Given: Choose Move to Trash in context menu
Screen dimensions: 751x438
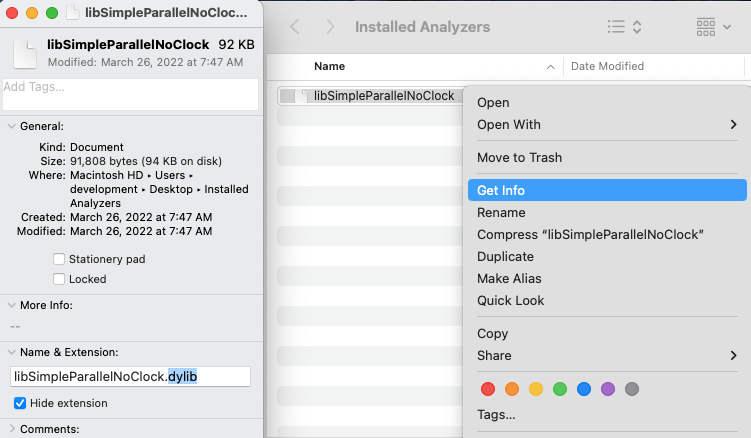Looking at the screenshot, I should tap(520, 157).
